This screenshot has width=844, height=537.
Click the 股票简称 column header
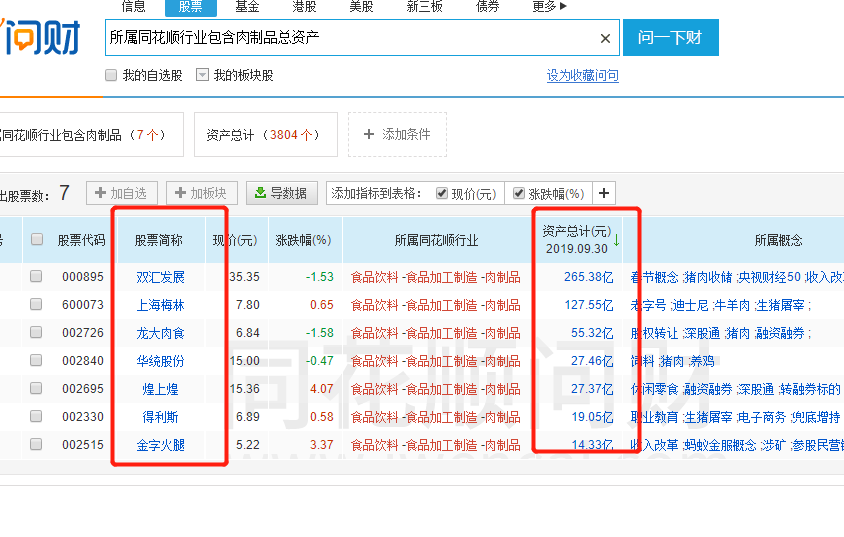tap(158, 240)
